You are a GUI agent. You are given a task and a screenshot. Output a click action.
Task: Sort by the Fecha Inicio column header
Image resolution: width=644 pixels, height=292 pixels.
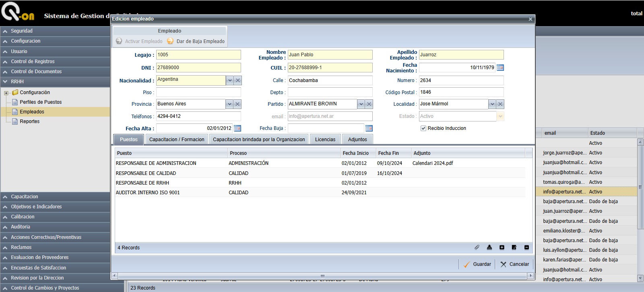point(358,153)
